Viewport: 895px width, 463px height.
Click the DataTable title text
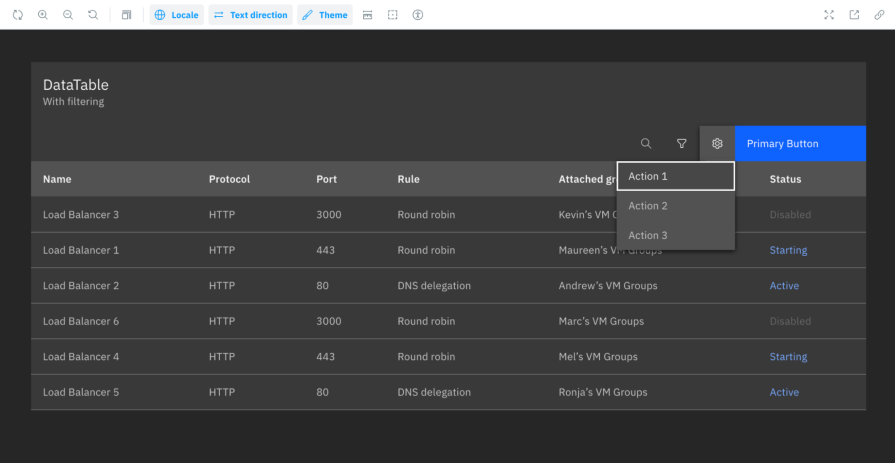point(75,85)
